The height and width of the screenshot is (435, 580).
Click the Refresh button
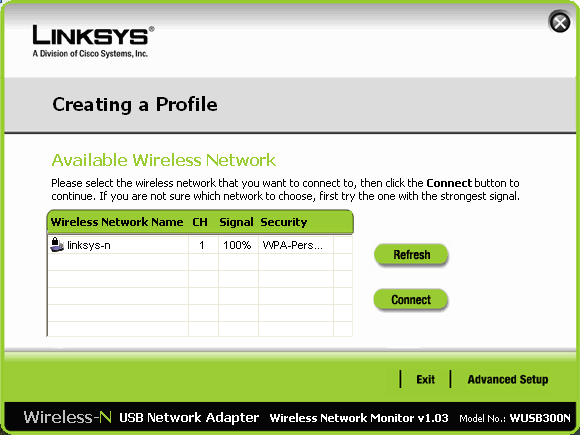tap(411, 255)
